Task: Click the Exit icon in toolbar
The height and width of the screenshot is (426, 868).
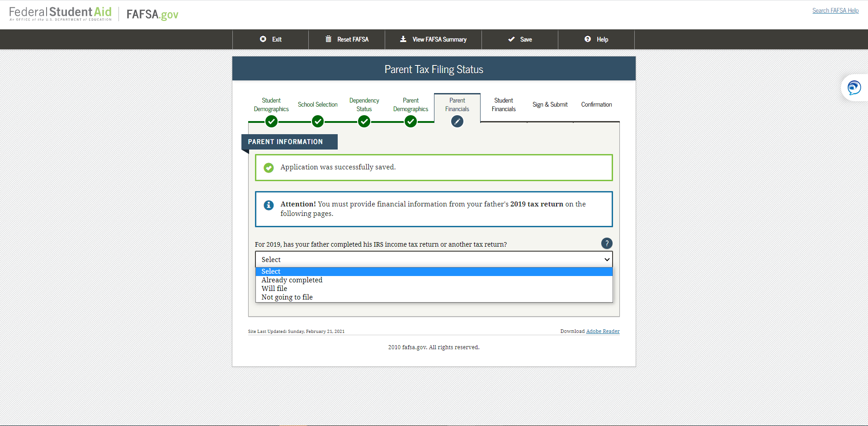Action: pyautogui.click(x=264, y=39)
